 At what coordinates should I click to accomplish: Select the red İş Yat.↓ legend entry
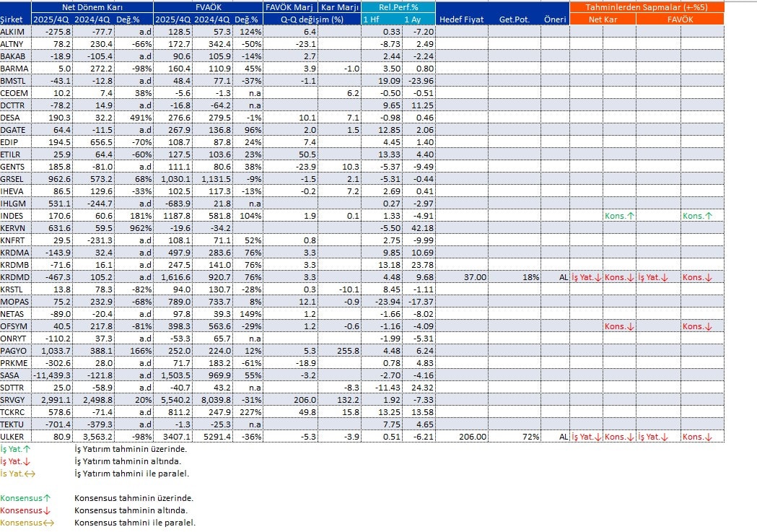[15, 461]
